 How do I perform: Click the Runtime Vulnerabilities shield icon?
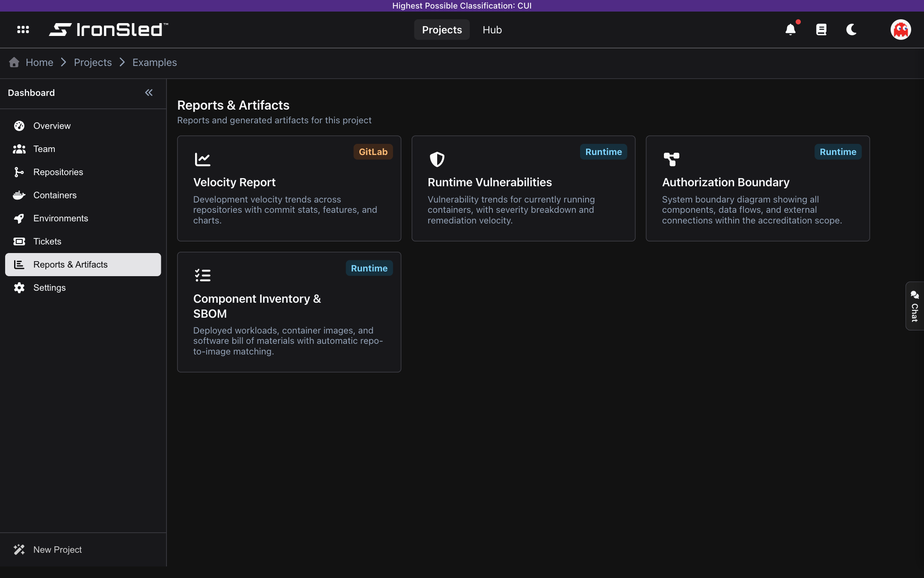pyautogui.click(x=437, y=159)
